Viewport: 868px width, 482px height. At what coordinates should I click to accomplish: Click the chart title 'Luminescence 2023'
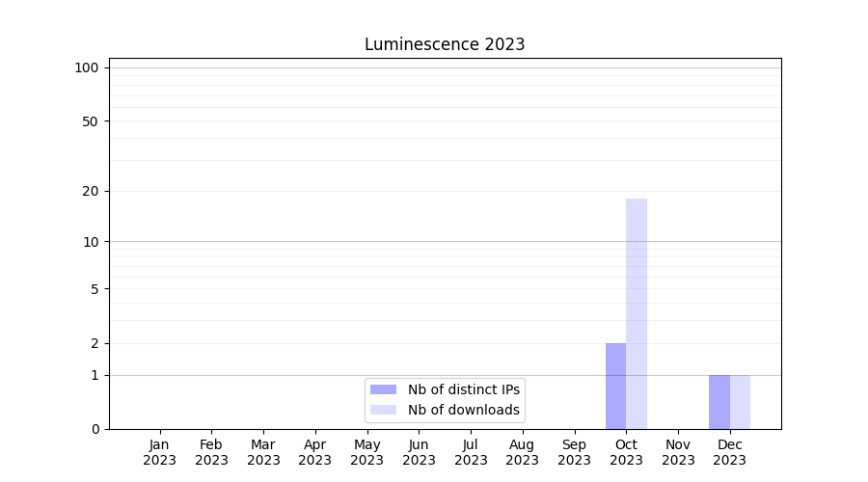click(x=445, y=44)
